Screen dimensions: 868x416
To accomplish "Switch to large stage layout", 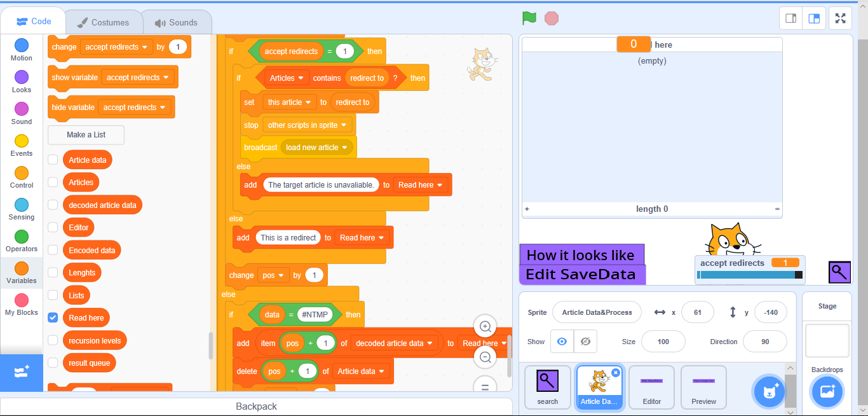I will [814, 18].
